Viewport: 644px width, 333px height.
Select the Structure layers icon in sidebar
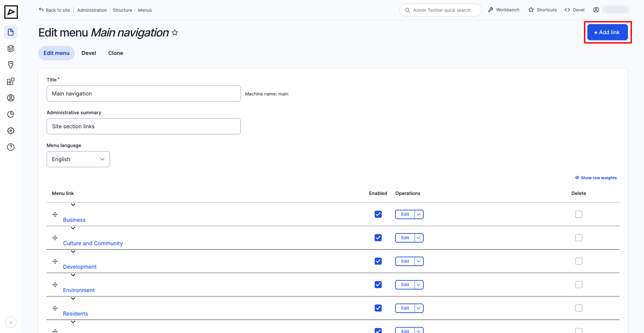point(11,48)
